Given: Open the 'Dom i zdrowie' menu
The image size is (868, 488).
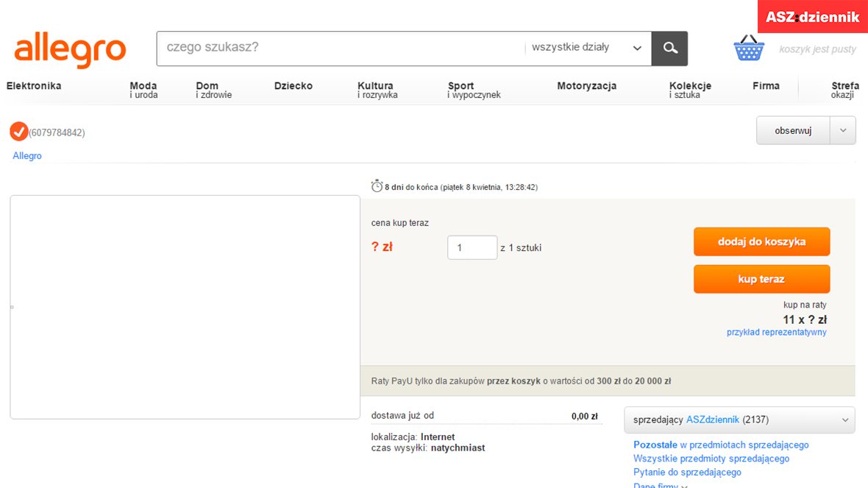Looking at the screenshot, I should [213, 90].
